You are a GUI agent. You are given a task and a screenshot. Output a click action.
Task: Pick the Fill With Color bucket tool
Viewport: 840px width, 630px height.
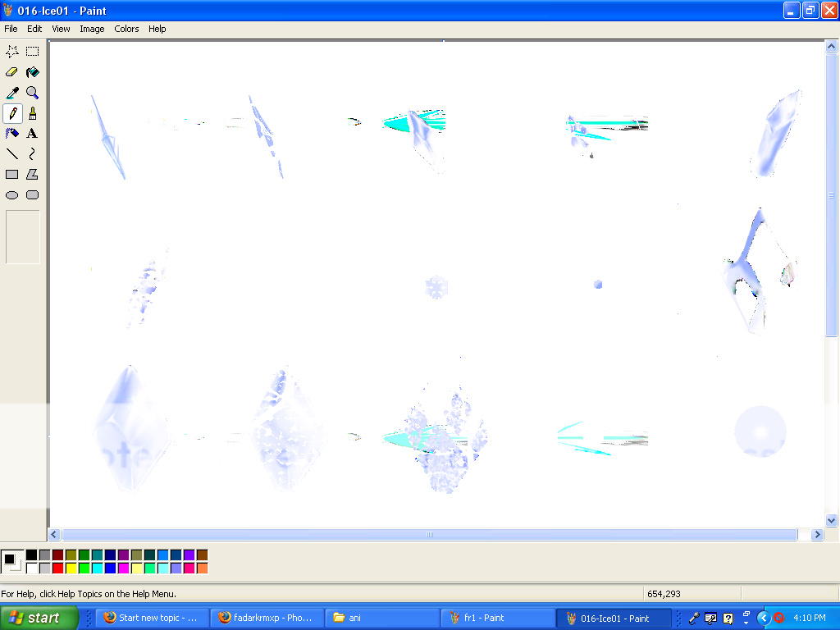pos(32,72)
